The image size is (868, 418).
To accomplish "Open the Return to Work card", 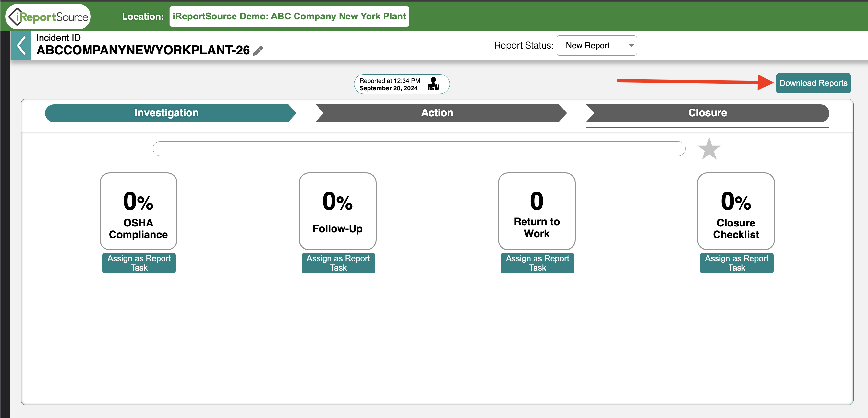I will [537, 211].
